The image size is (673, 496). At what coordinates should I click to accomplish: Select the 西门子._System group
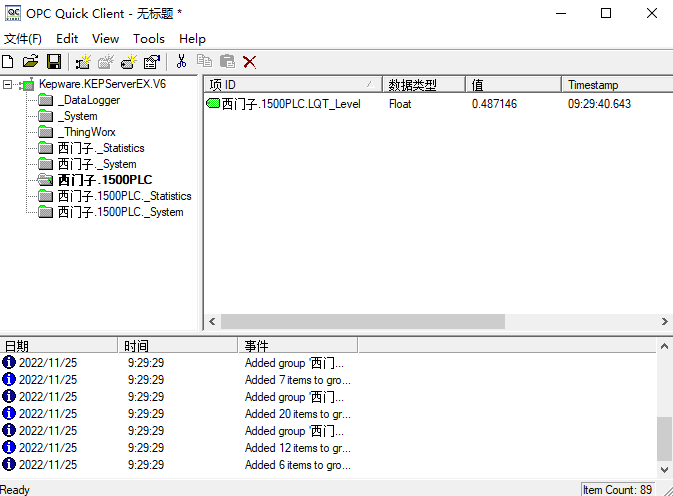click(x=97, y=164)
